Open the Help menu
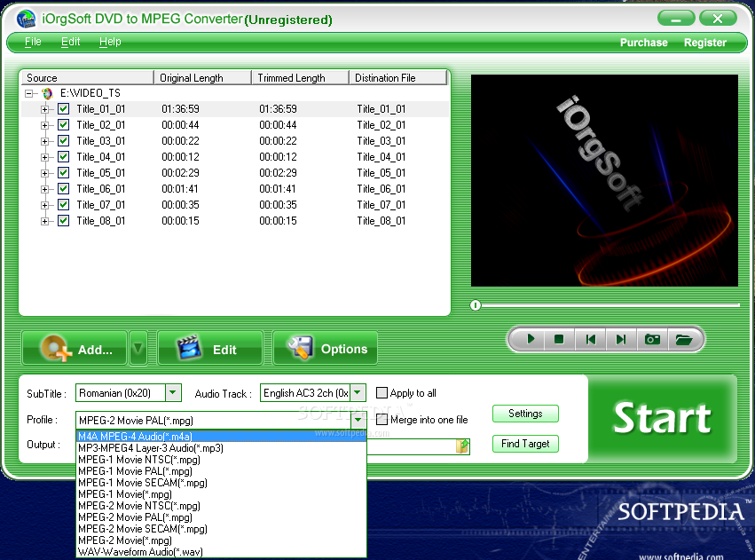Image resolution: width=755 pixels, height=560 pixels. tap(110, 42)
